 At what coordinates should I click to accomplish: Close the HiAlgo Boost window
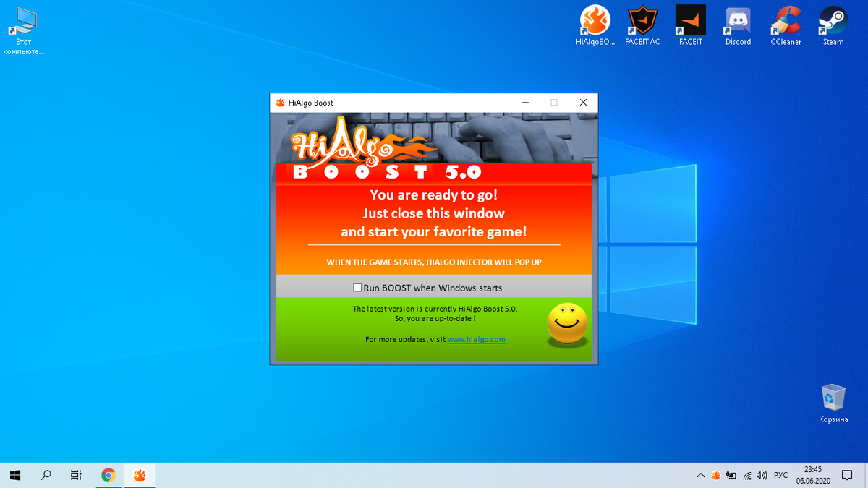pos(583,103)
